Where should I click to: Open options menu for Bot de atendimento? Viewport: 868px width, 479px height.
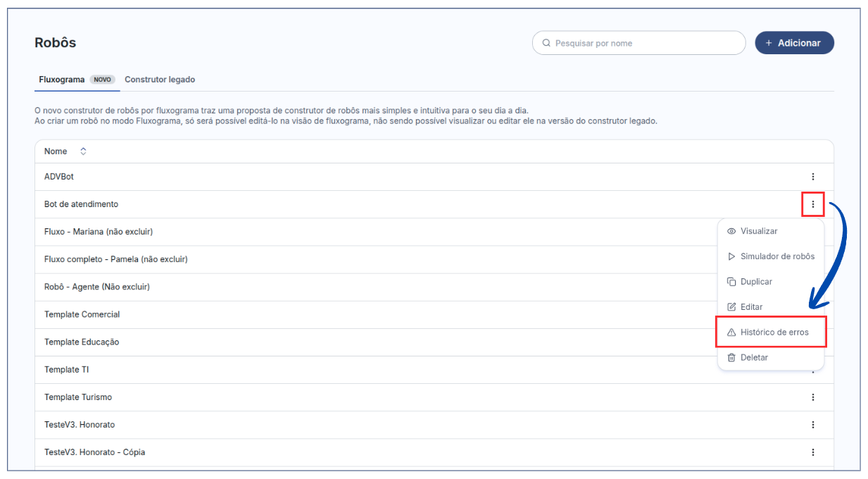click(812, 204)
